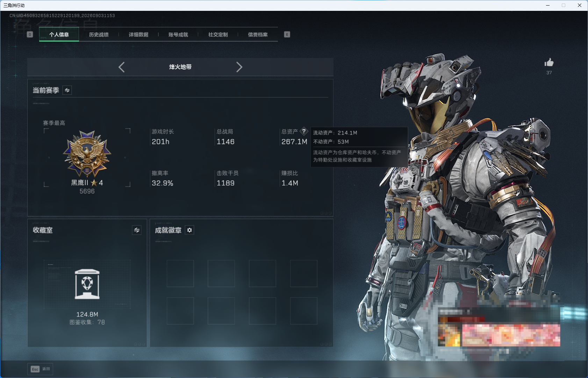588x378 pixels.
Task: Click the E next-tab key icon
Action: coord(287,34)
